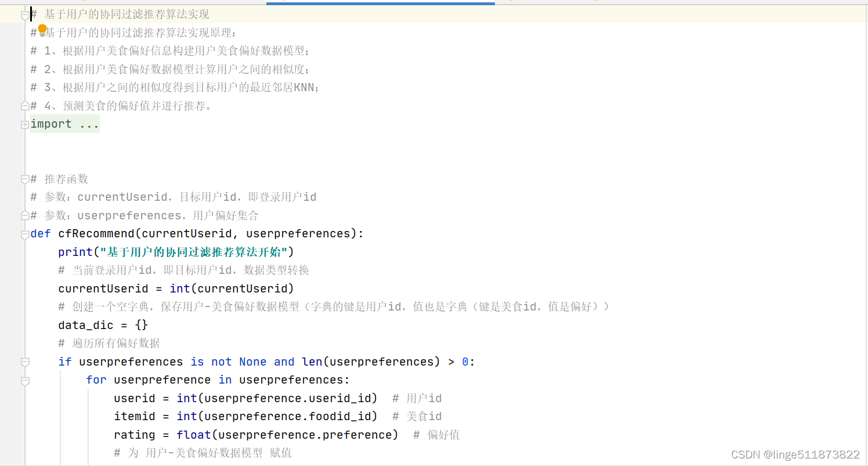868x466 pixels.
Task: Toggle fold marker at '# 参数:userpreferences' line
Action: [24, 216]
